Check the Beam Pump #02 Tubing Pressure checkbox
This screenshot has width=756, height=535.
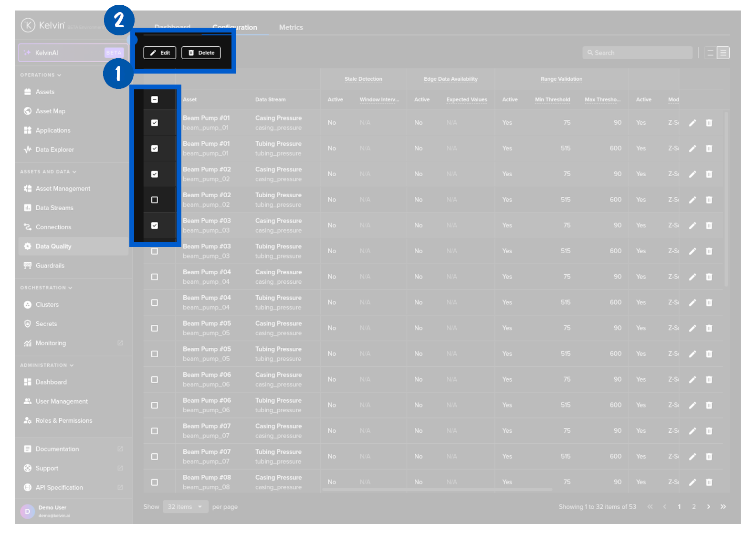click(x=155, y=200)
